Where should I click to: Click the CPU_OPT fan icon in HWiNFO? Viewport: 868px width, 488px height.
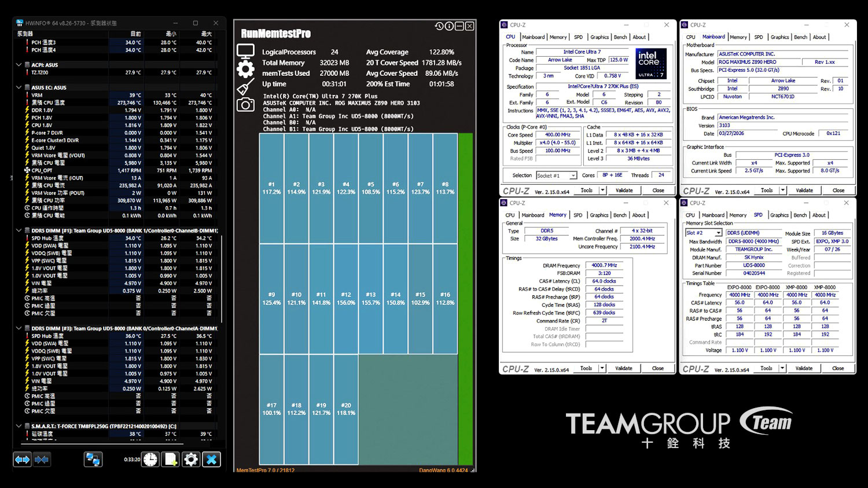pyautogui.click(x=27, y=170)
